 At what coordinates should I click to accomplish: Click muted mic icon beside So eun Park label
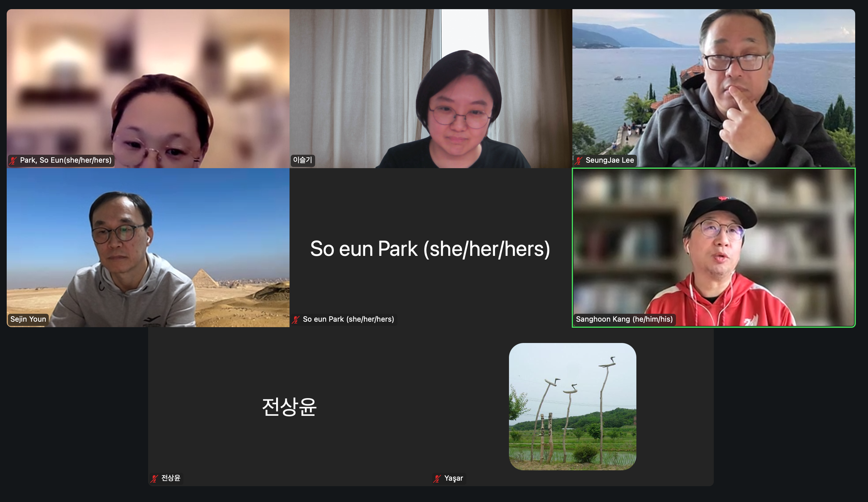point(296,320)
